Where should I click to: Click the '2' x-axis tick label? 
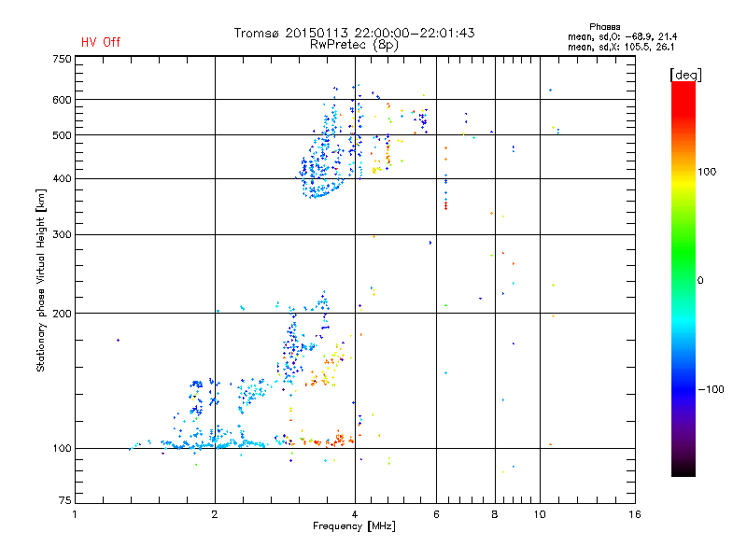point(215,514)
